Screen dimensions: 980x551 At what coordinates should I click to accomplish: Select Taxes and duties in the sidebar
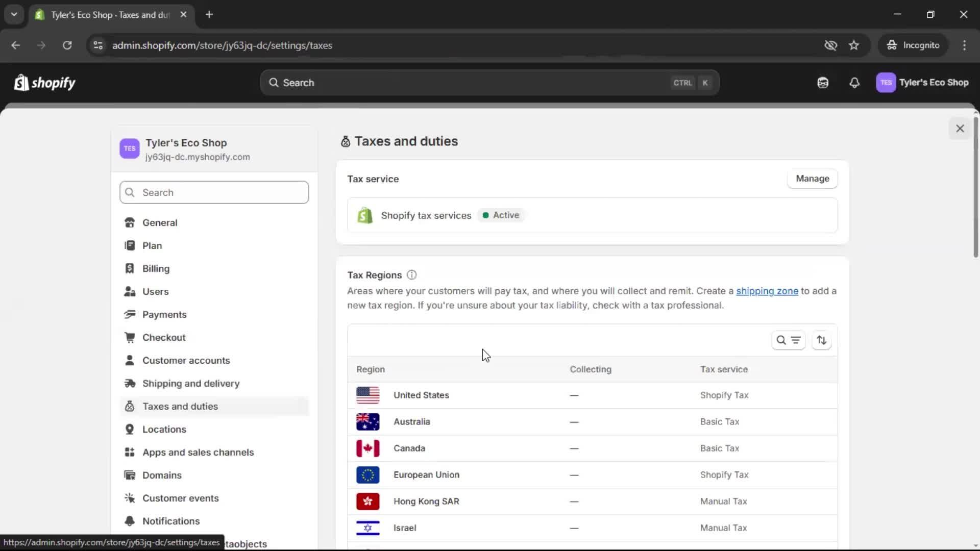tap(180, 407)
